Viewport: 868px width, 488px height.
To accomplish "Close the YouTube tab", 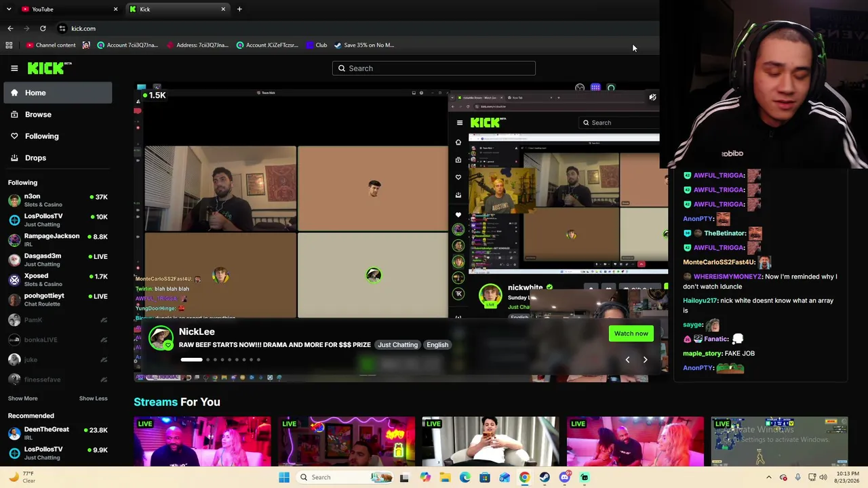I will [115, 9].
